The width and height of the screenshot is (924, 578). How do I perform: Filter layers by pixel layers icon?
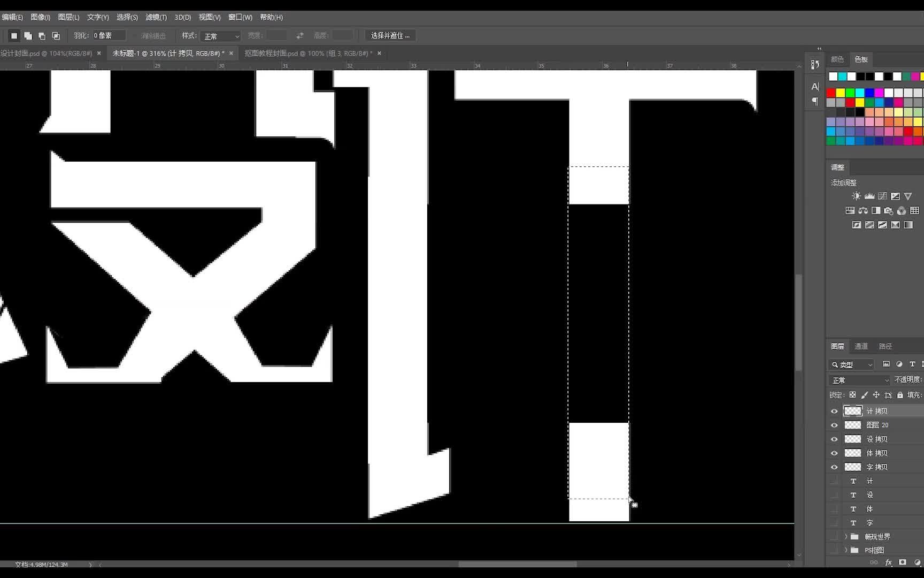[x=886, y=364]
